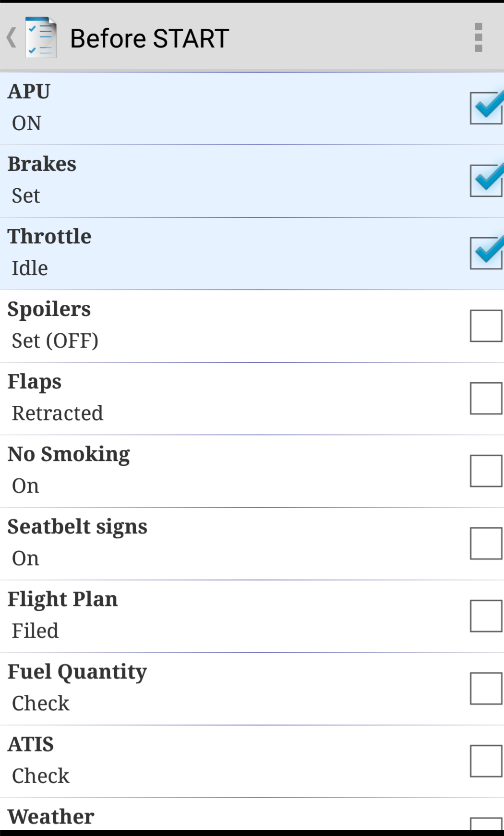
Task: Check the No Smoking checkbox
Action: (x=486, y=471)
